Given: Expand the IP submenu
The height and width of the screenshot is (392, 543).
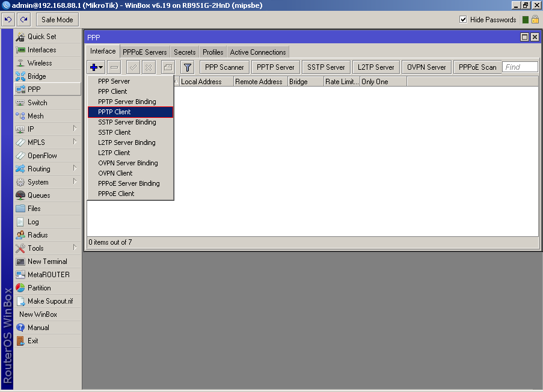Looking at the screenshot, I should coord(75,129).
